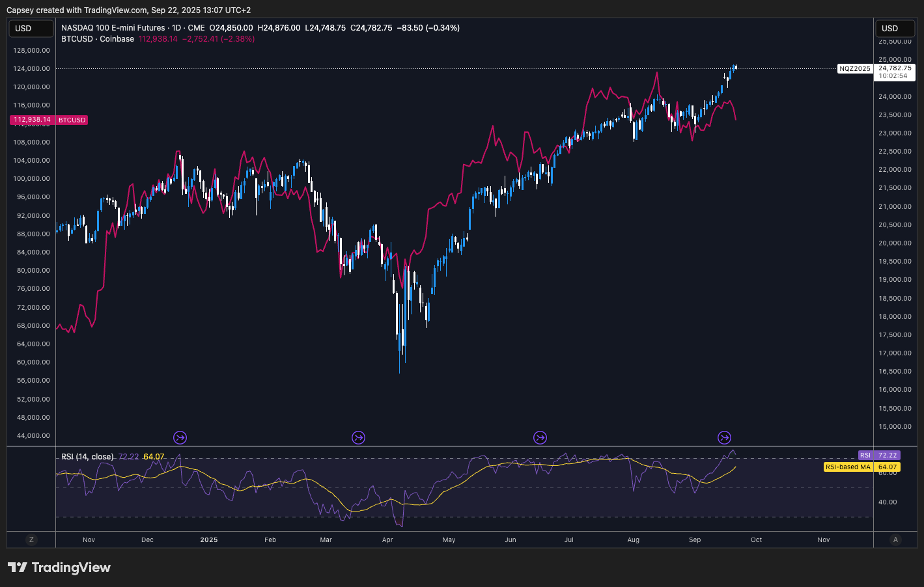Viewport: 924px width, 587px height.
Task: Click the yellow RSI-based MA label
Action: (x=848, y=467)
